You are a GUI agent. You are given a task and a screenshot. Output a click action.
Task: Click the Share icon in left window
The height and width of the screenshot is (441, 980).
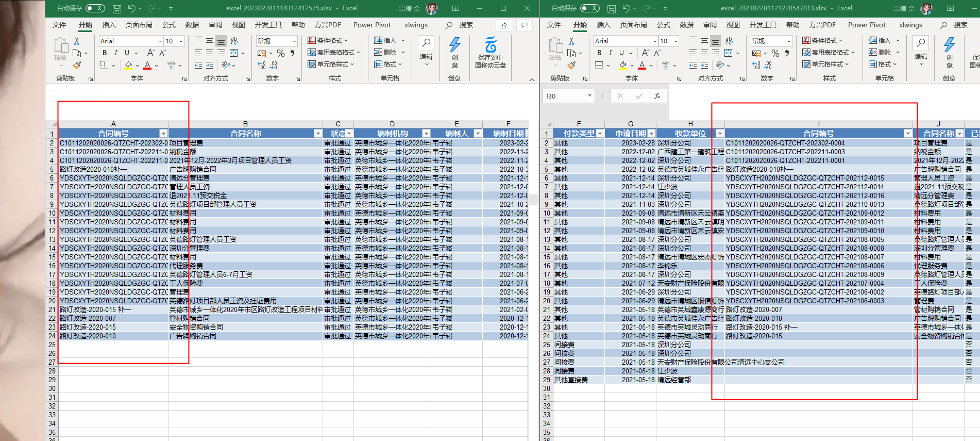(503, 25)
